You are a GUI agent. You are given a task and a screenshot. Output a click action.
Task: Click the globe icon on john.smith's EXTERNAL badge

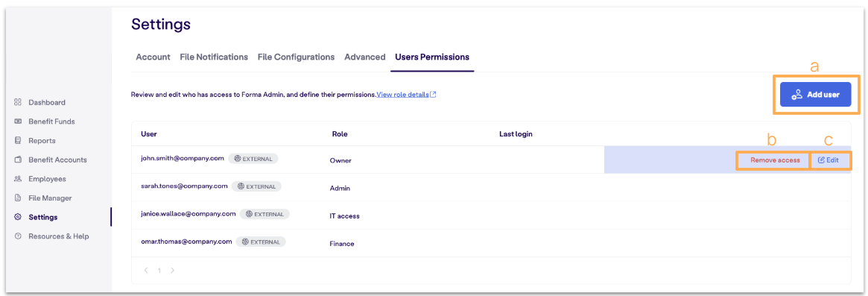pos(238,159)
